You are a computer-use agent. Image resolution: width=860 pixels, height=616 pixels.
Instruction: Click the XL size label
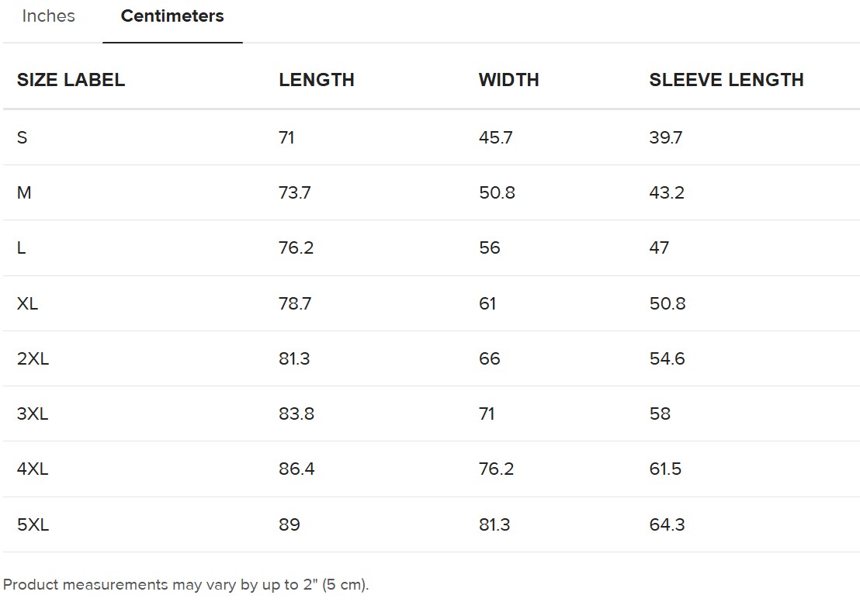(x=27, y=303)
